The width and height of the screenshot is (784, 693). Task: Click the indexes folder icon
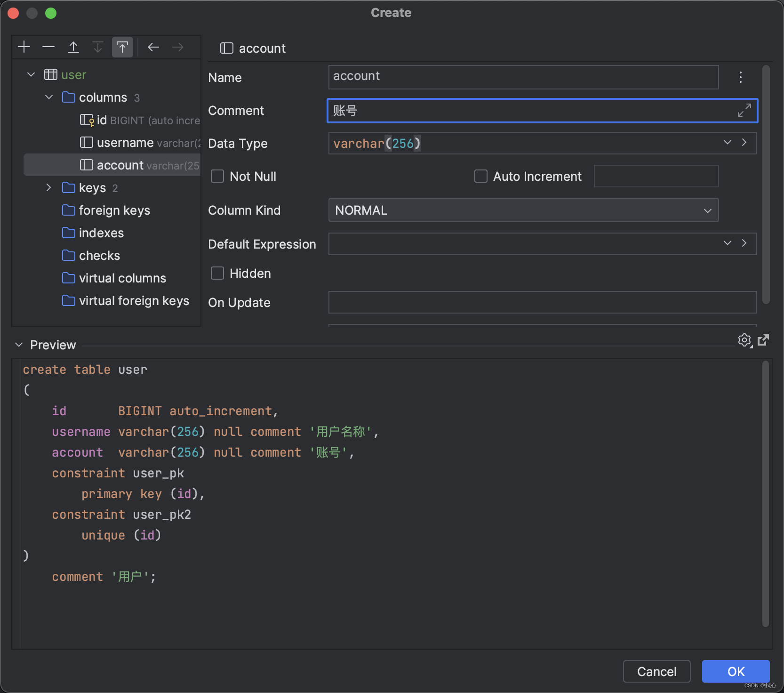pyautogui.click(x=69, y=233)
